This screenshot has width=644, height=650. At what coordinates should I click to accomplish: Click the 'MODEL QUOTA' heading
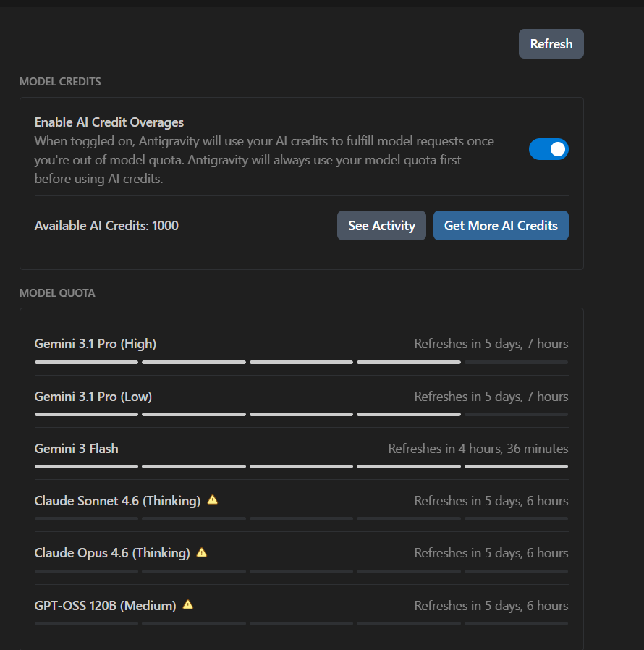click(57, 293)
